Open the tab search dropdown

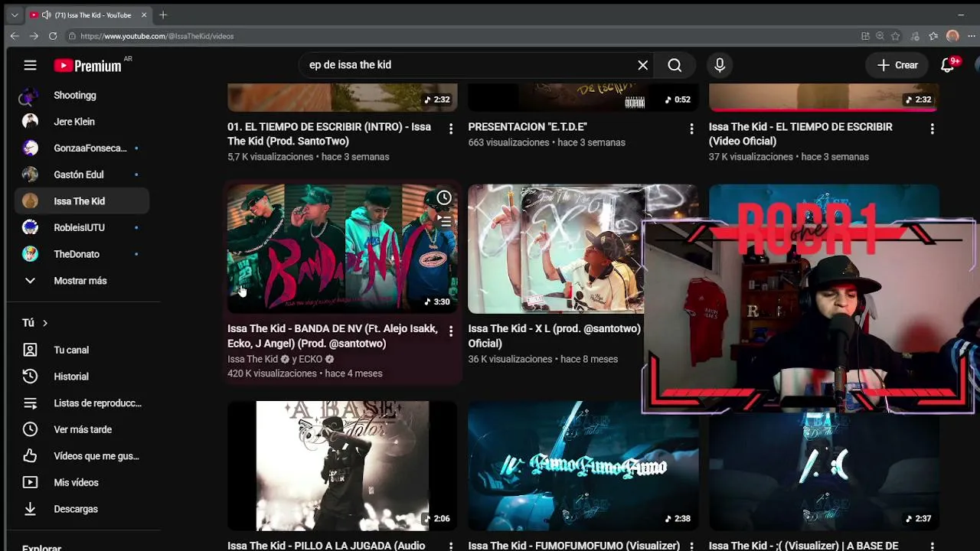pyautogui.click(x=14, y=15)
